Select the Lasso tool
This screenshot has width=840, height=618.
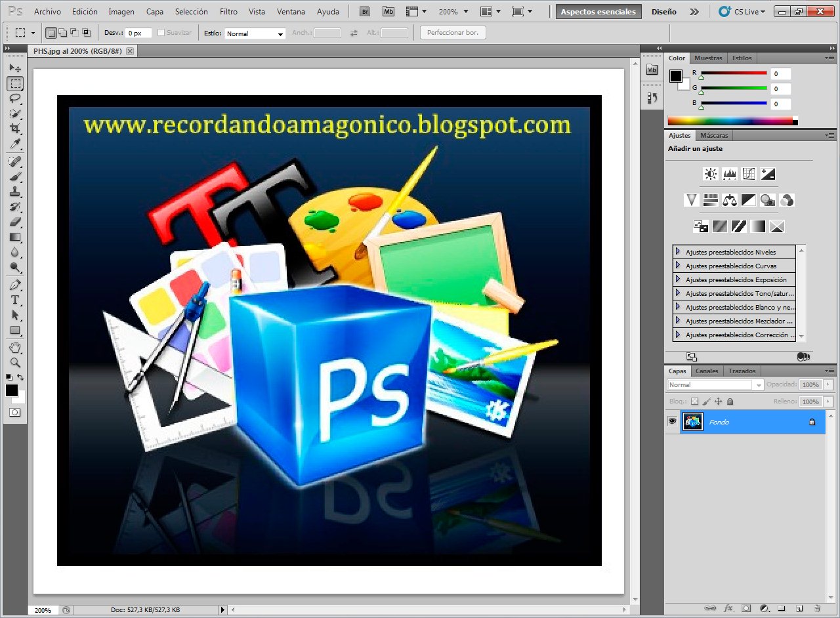15,98
